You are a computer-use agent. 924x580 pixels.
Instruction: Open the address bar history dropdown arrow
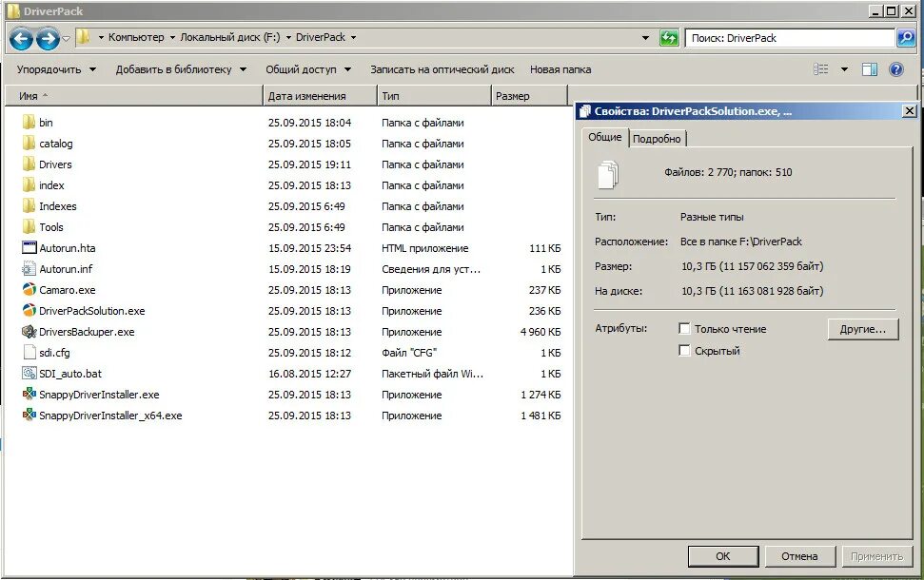click(645, 38)
